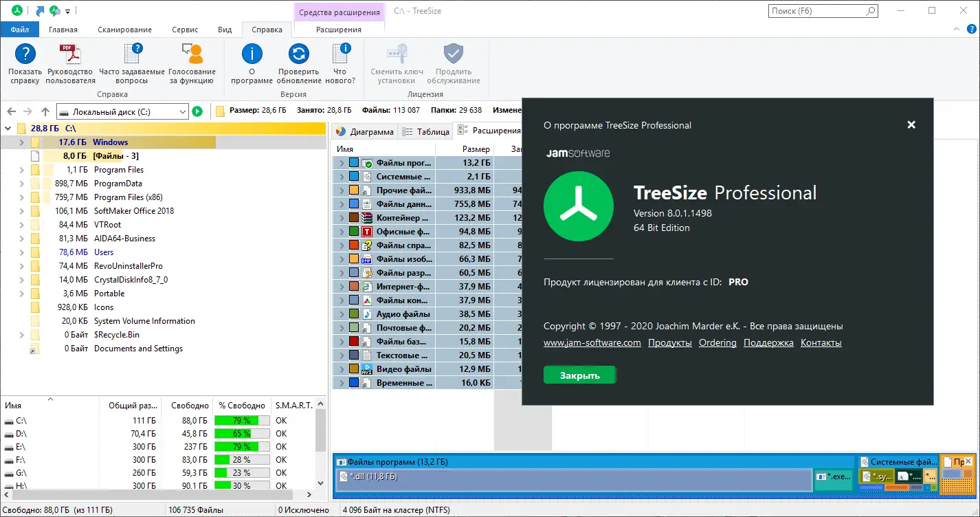Click the О программе ribbon icon
Screen dimensions: 980x517
point(252,54)
